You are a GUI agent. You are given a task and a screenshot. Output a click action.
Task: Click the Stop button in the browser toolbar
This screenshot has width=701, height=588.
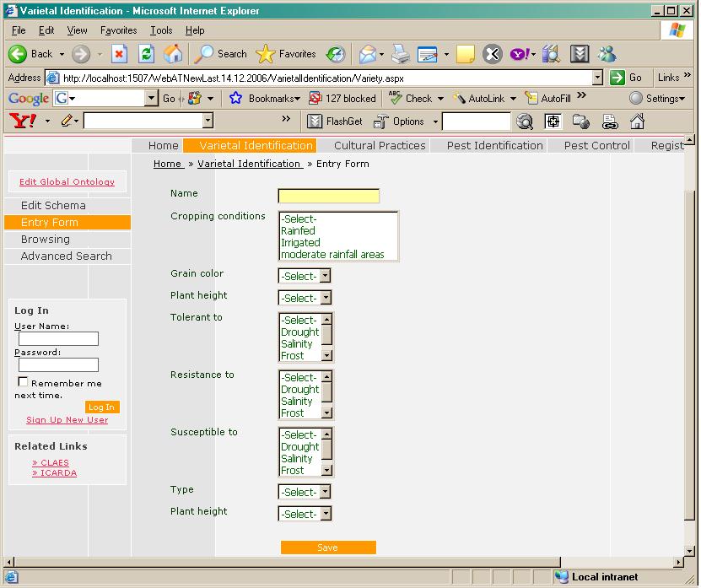(x=119, y=54)
